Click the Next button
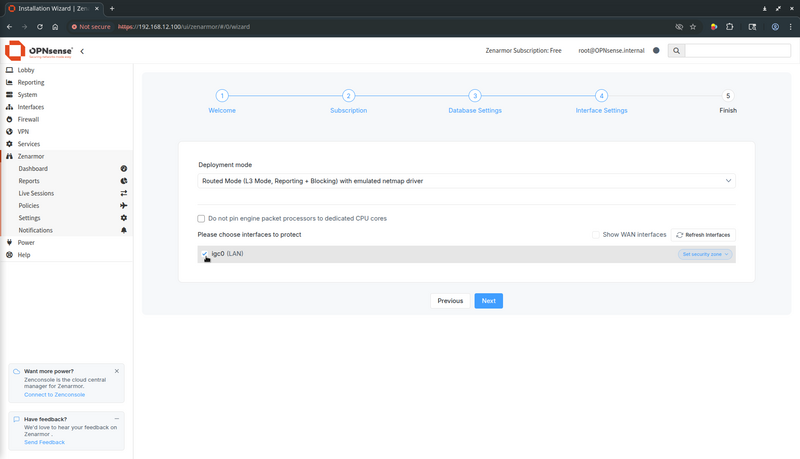This screenshot has height=459, width=800. point(488,301)
